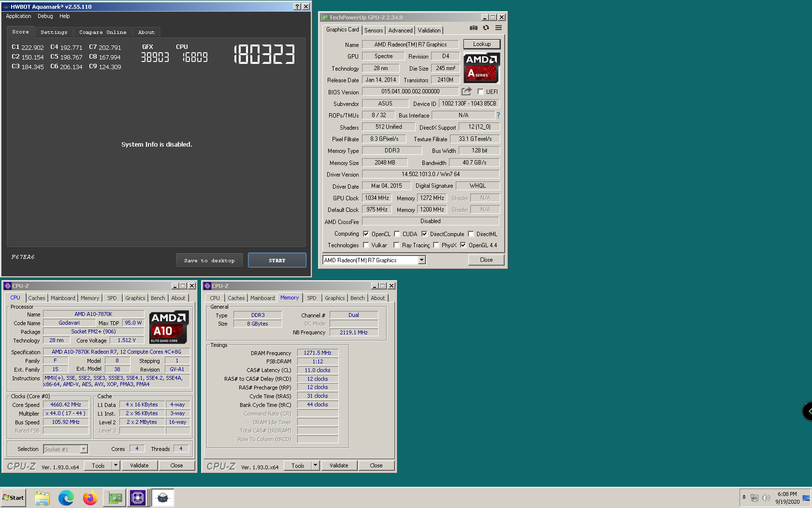Click the language bar tray icon
Image resolution: width=812 pixels, height=508 pixels.
coord(806,498)
